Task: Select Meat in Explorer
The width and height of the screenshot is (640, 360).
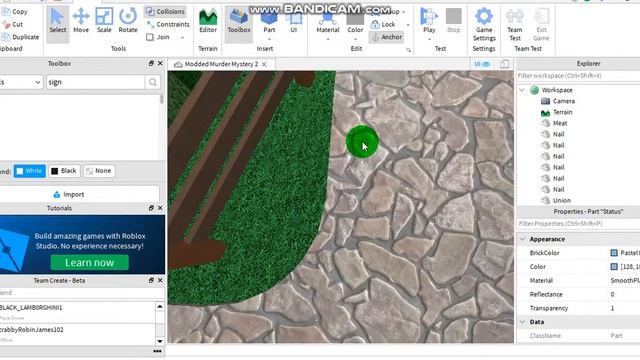Action: (x=560, y=123)
